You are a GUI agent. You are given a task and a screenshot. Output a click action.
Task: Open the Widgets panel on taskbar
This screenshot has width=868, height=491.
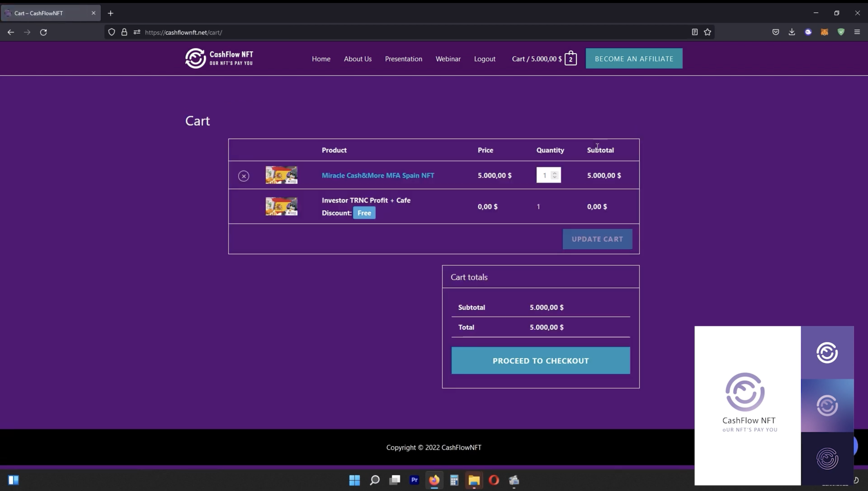[x=14, y=480]
